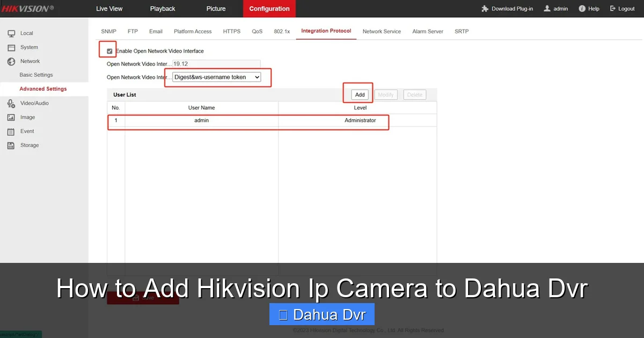644x338 pixels.
Task: Click the red Configuration tab highlight
Action: 269,9
